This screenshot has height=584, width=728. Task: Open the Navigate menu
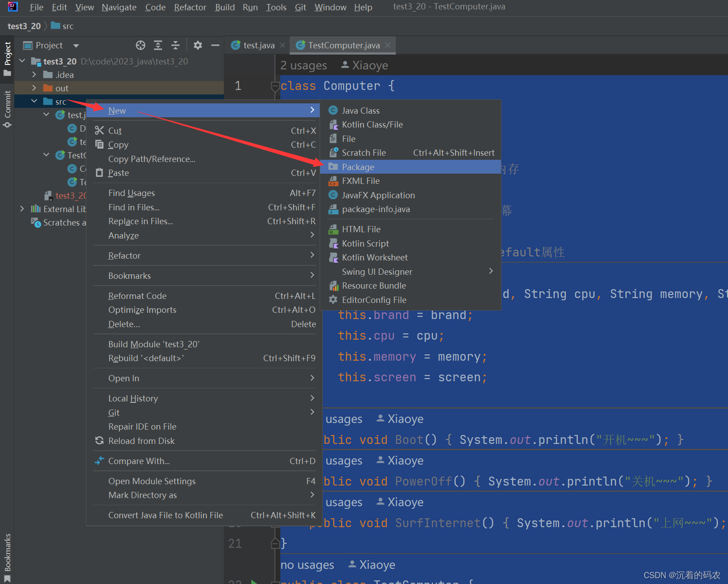click(x=119, y=7)
